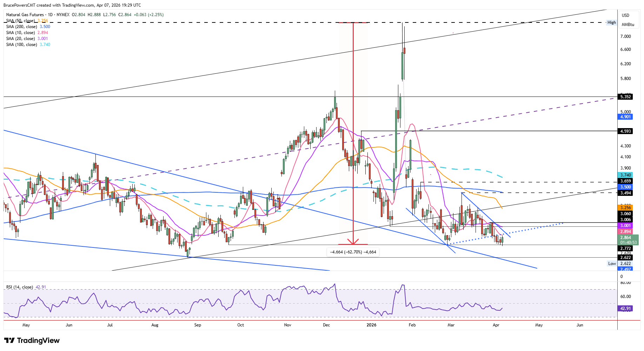Click the 60.00 RSI axis tick
This screenshot has width=644, height=351.
click(x=625, y=297)
